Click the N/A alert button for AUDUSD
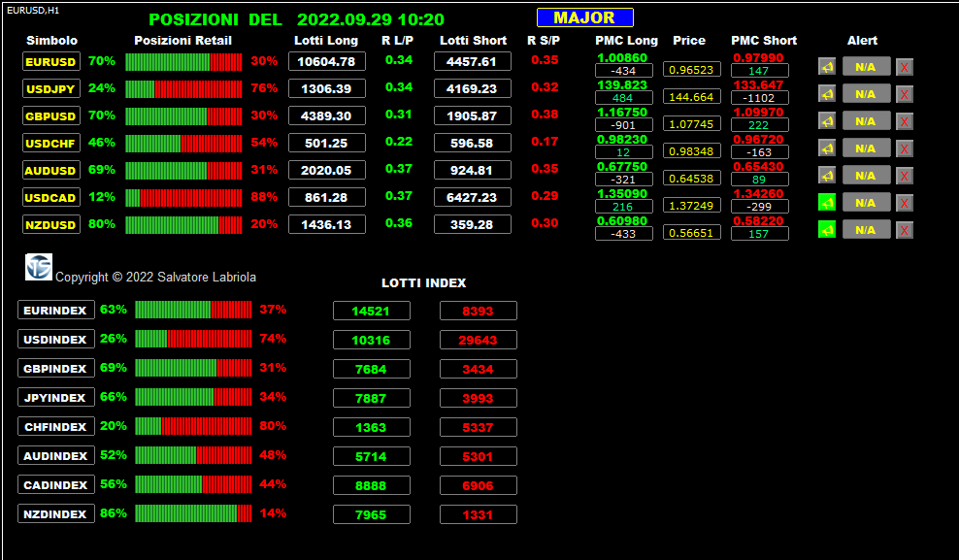959x560 pixels. (x=866, y=176)
